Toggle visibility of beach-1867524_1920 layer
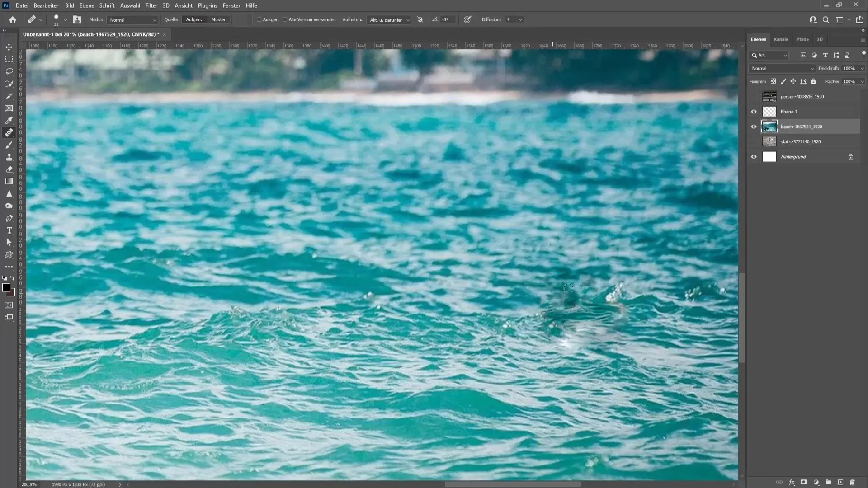 click(x=754, y=126)
